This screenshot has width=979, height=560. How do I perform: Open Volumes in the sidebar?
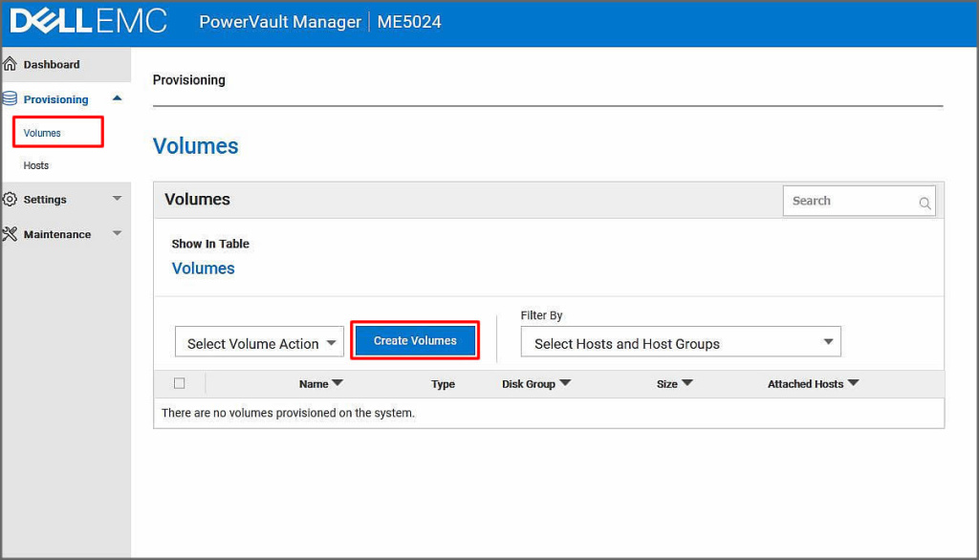coord(42,133)
